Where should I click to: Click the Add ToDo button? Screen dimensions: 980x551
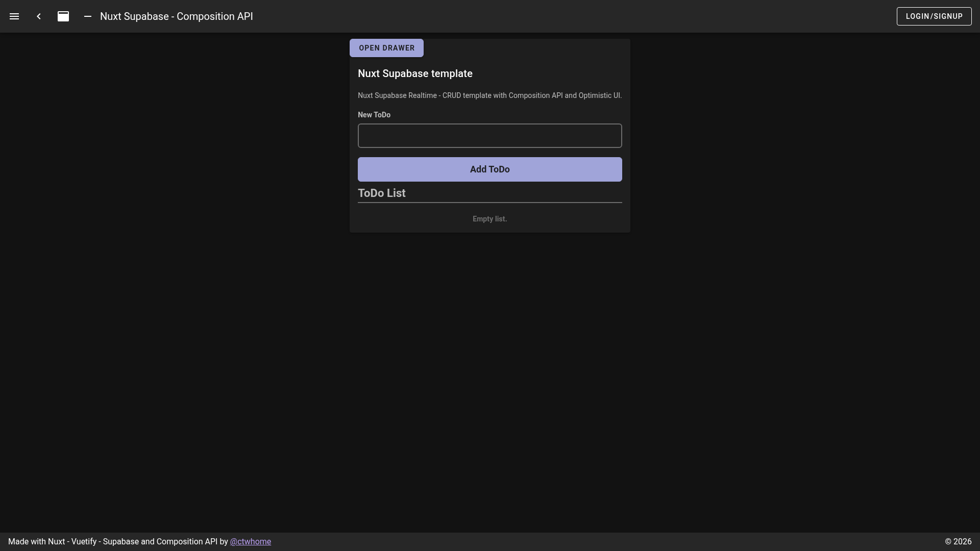490,169
